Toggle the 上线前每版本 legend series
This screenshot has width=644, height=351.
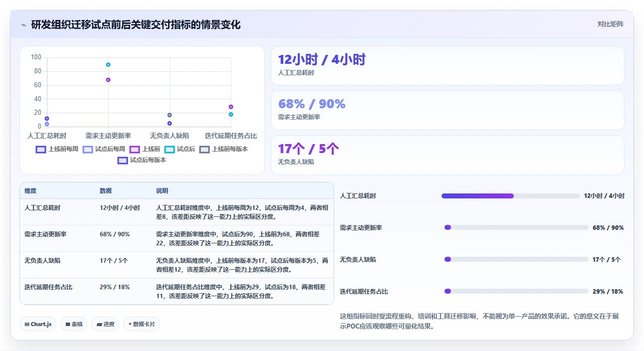coord(223,149)
